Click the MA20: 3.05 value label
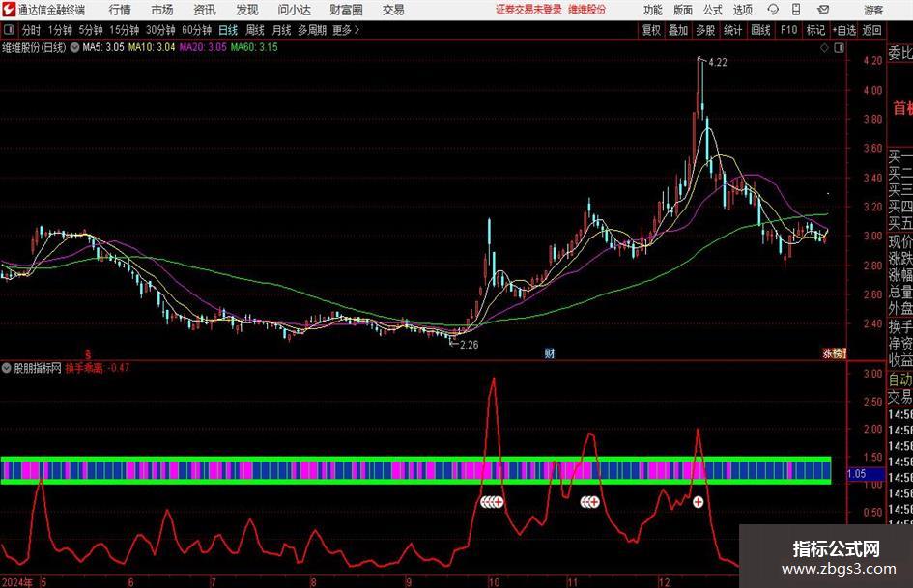The width and height of the screenshot is (913, 588). [x=203, y=47]
